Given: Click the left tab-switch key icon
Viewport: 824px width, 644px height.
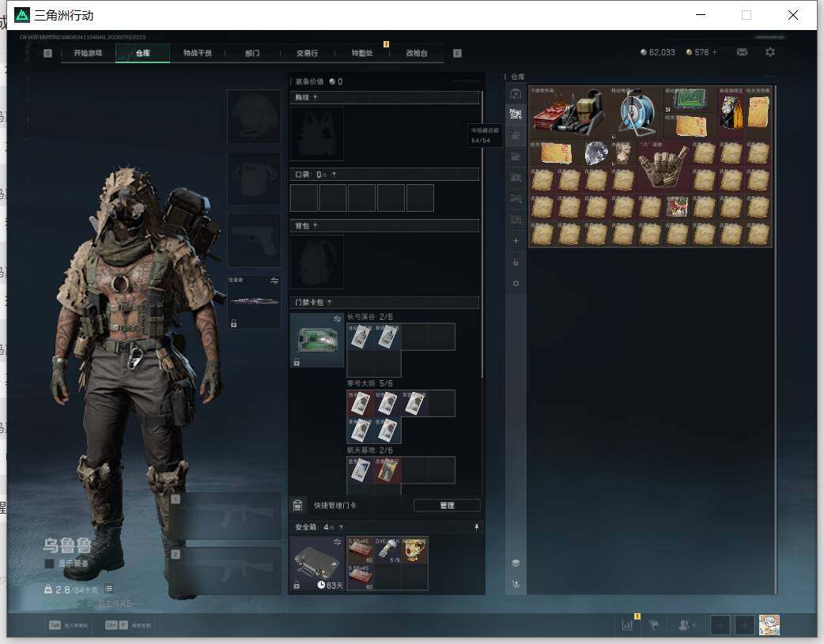Looking at the screenshot, I should pyautogui.click(x=47, y=53).
